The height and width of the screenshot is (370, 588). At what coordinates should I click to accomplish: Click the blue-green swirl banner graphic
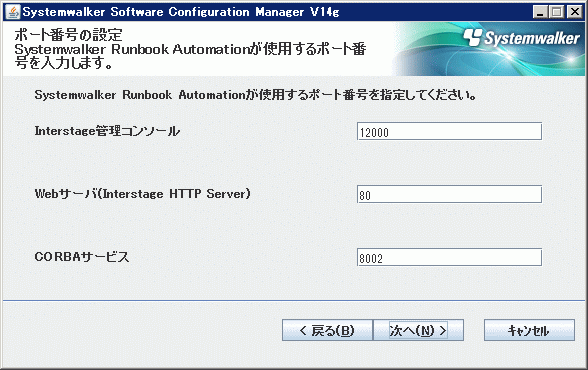489,49
